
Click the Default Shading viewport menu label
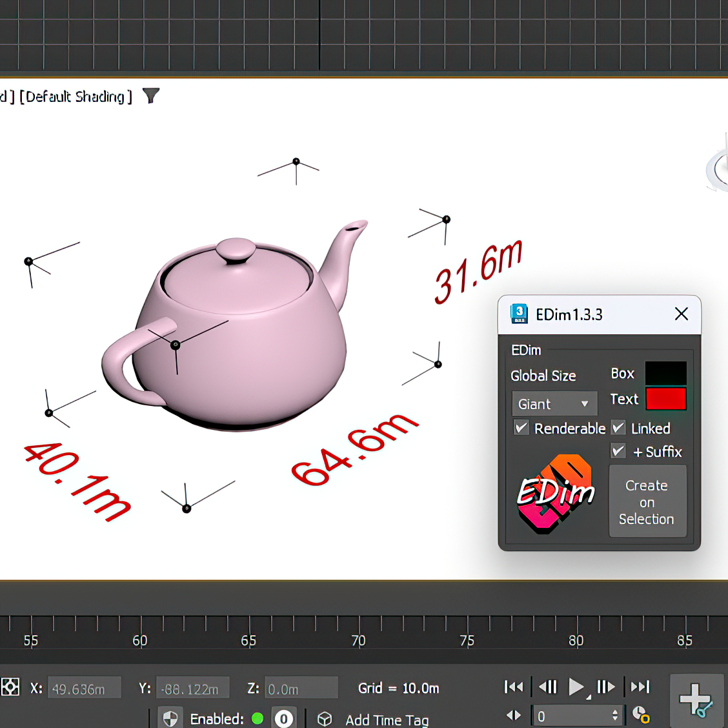(x=76, y=97)
